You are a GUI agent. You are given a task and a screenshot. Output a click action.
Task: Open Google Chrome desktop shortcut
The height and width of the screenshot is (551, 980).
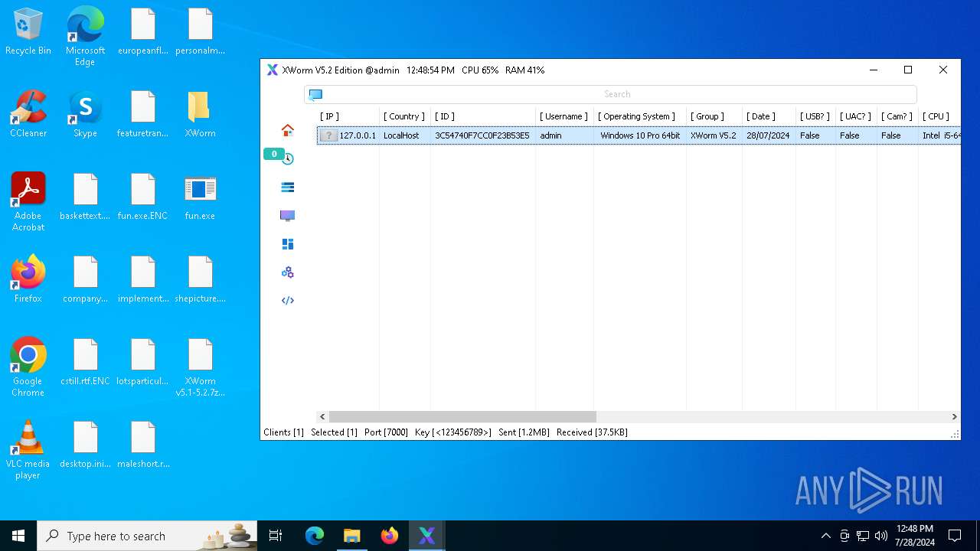[28, 367]
